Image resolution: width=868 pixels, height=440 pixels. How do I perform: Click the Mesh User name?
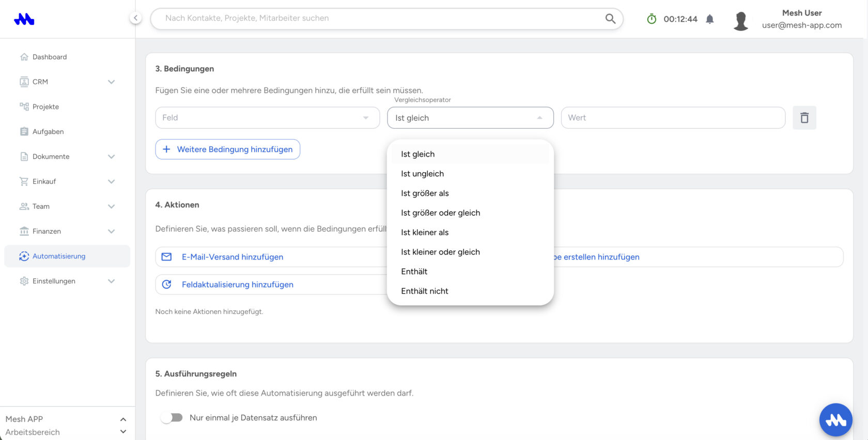[x=802, y=13]
